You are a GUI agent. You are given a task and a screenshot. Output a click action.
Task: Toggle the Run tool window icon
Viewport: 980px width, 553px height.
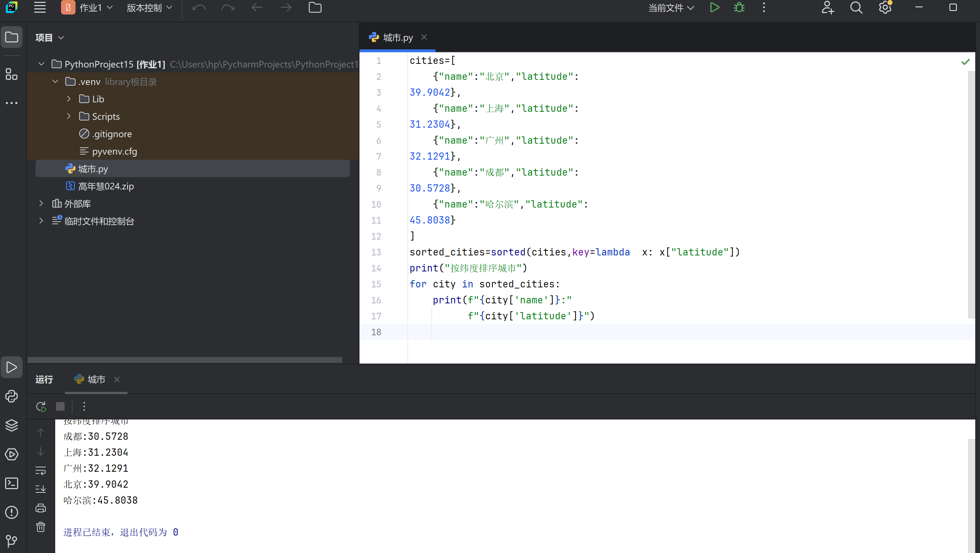12,367
